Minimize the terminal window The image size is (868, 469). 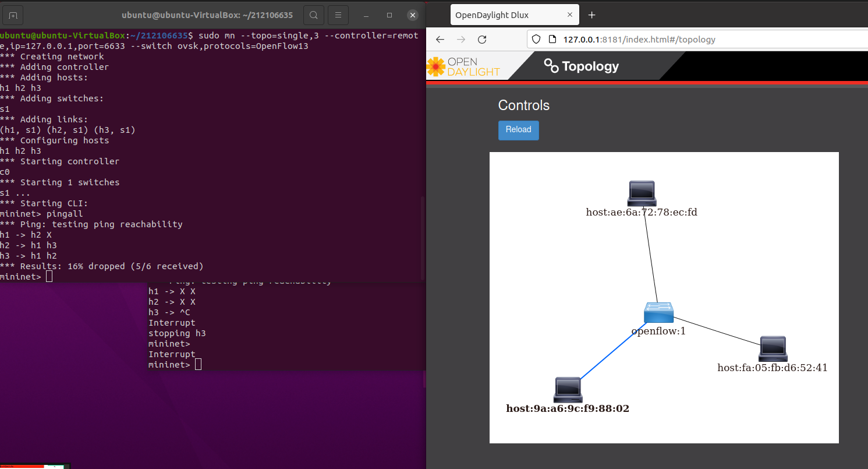[x=367, y=15]
